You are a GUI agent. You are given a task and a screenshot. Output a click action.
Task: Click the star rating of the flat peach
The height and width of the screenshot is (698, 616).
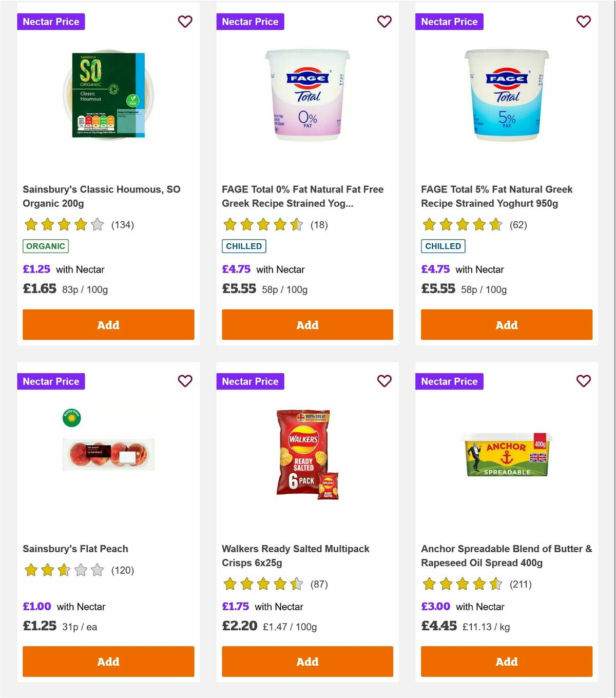click(63, 570)
